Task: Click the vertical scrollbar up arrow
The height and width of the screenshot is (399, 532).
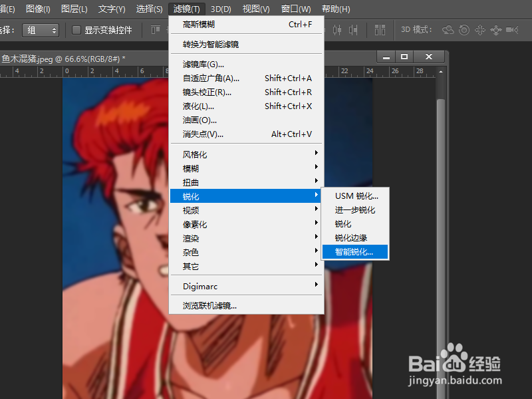Action: (x=441, y=72)
